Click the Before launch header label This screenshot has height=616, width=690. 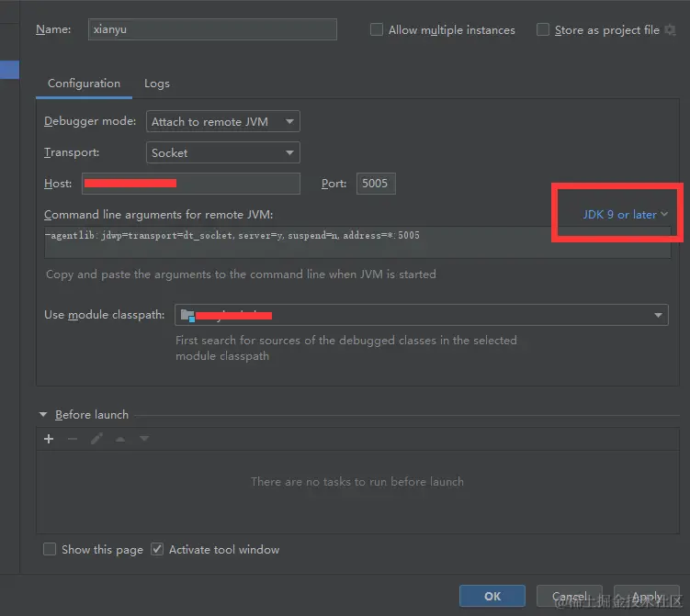pos(92,415)
